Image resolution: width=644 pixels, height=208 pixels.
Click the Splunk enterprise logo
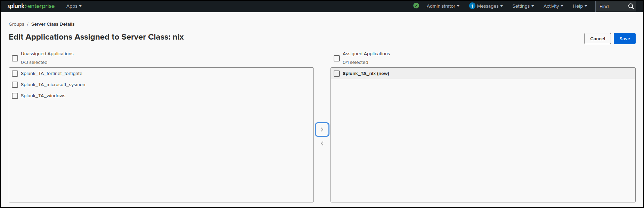(x=31, y=6)
